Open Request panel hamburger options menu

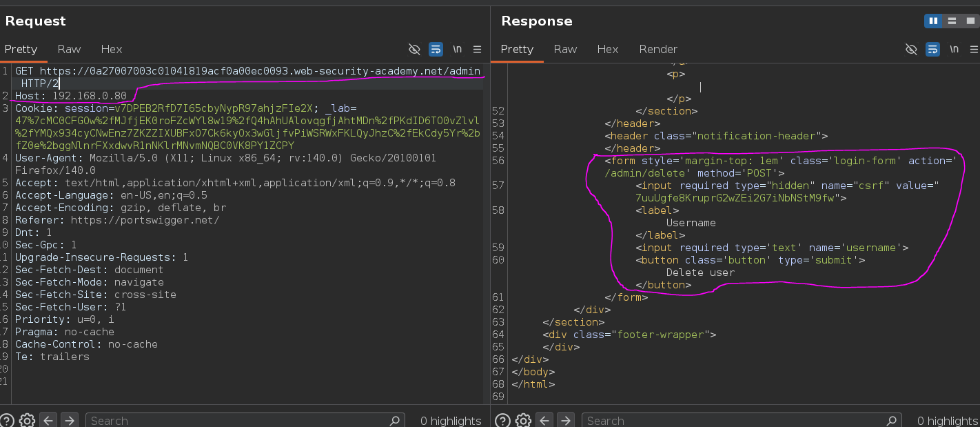point(477,49)
